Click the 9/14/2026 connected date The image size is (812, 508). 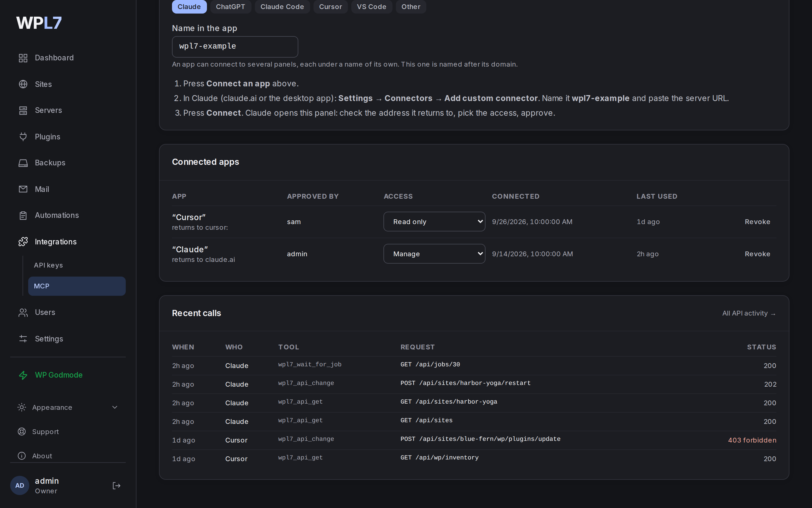tap(533, 254)
